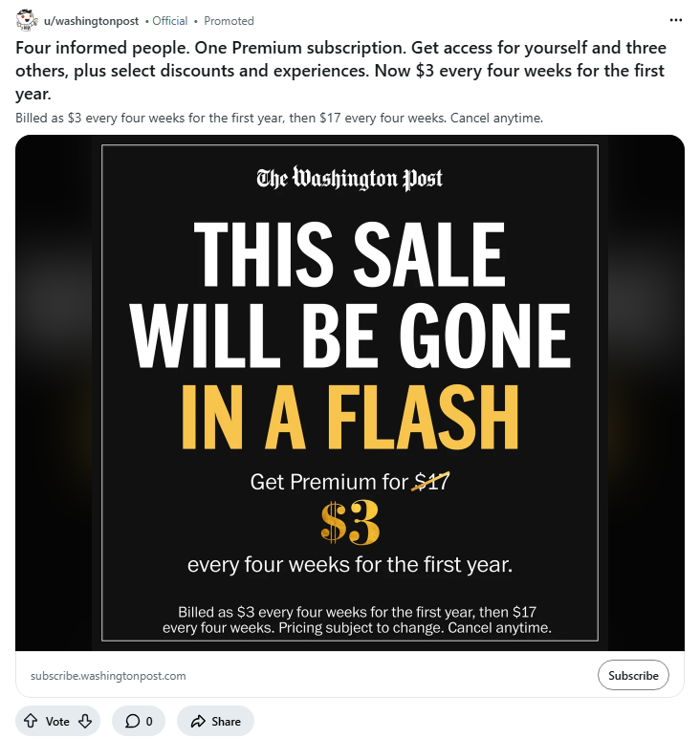Click the struck-through $17 price
Image resolution: width=700 pixels, height=739 pixels.
432,482
